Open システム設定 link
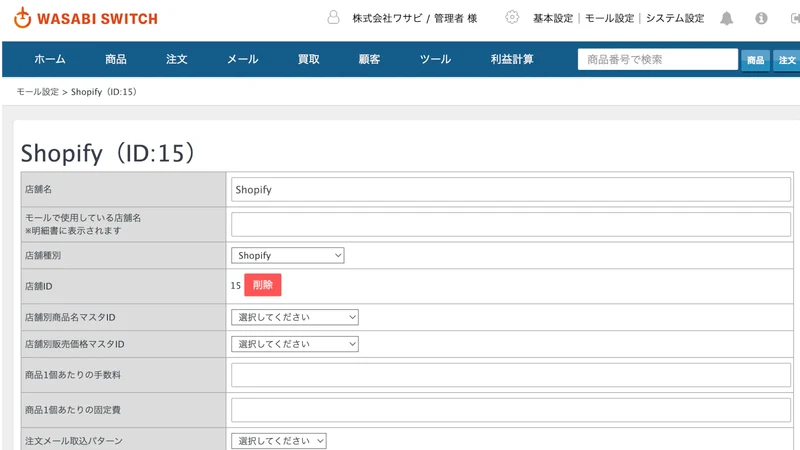This screenshot has width=800, height=450. 675,18
